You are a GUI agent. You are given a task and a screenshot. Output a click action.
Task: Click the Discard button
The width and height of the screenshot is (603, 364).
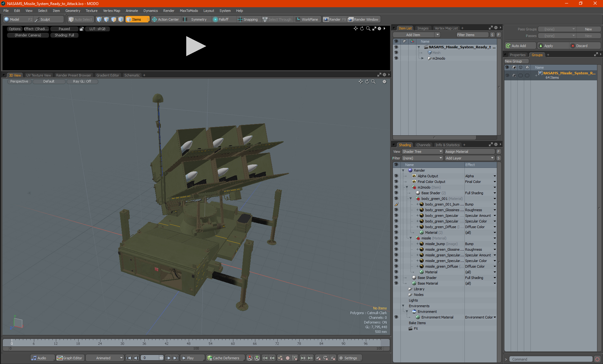[x=585, y=46]
